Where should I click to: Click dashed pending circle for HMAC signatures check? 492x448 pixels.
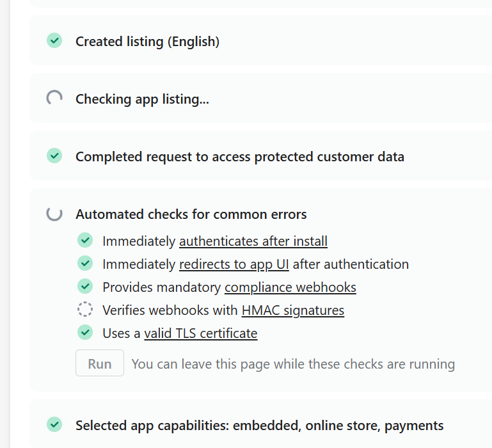tap(85, 309)
